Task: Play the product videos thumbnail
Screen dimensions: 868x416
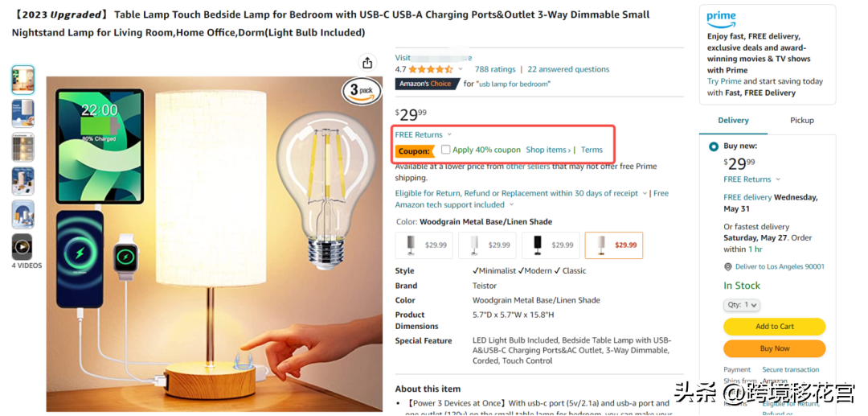Action: pos(23,246)
